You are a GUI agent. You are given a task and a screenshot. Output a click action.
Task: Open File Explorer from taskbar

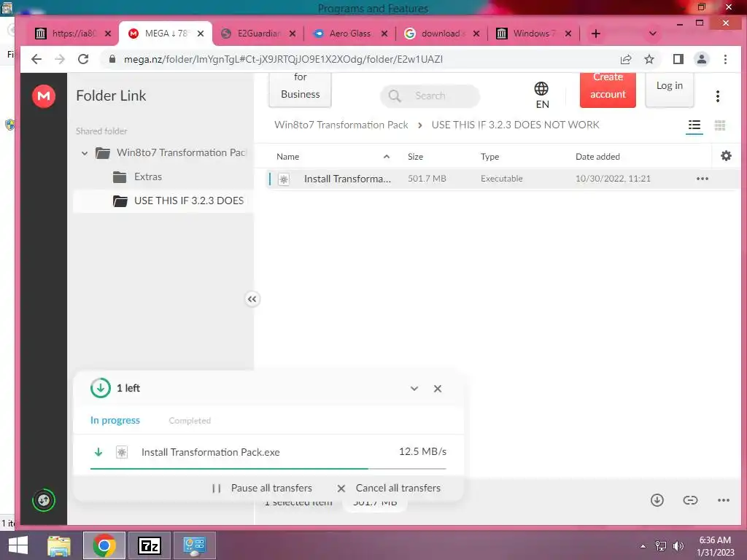point(59,545)
